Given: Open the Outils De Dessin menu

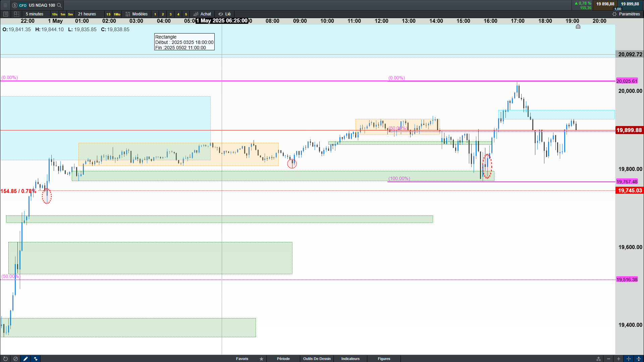Looking at the screenshot, I should click(317, 359).
